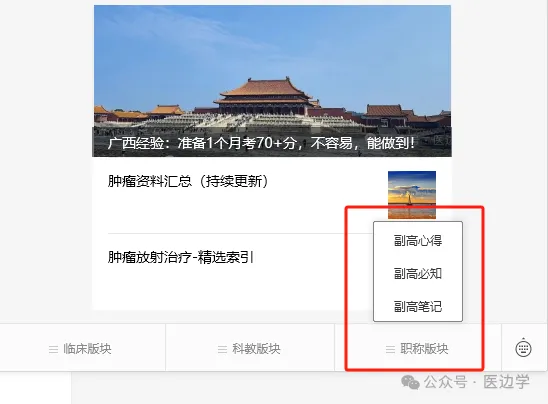Choose 副高必知 from popup menu

tap(418, 273)
